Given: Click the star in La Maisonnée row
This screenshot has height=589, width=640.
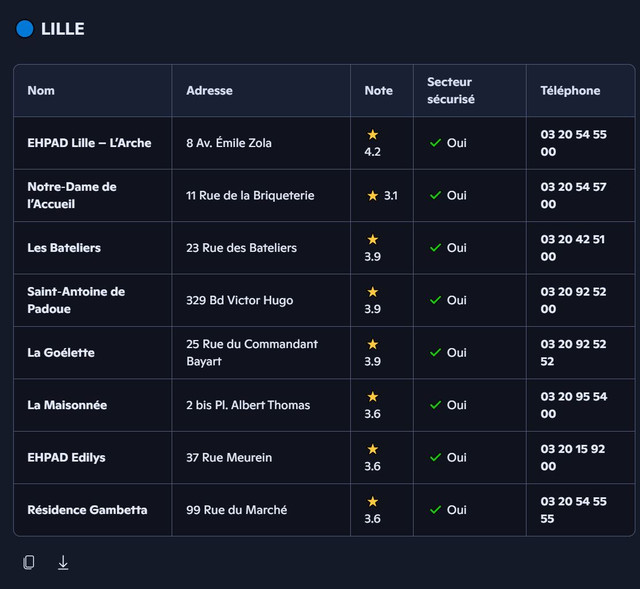Looking at the screenshot, I should click(373, 396).
